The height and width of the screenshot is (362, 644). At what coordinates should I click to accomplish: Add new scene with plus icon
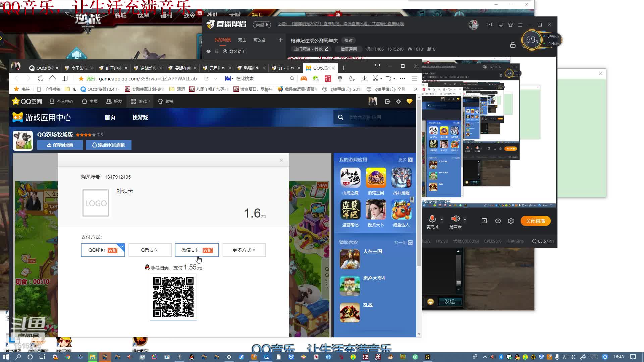point(281,40)
